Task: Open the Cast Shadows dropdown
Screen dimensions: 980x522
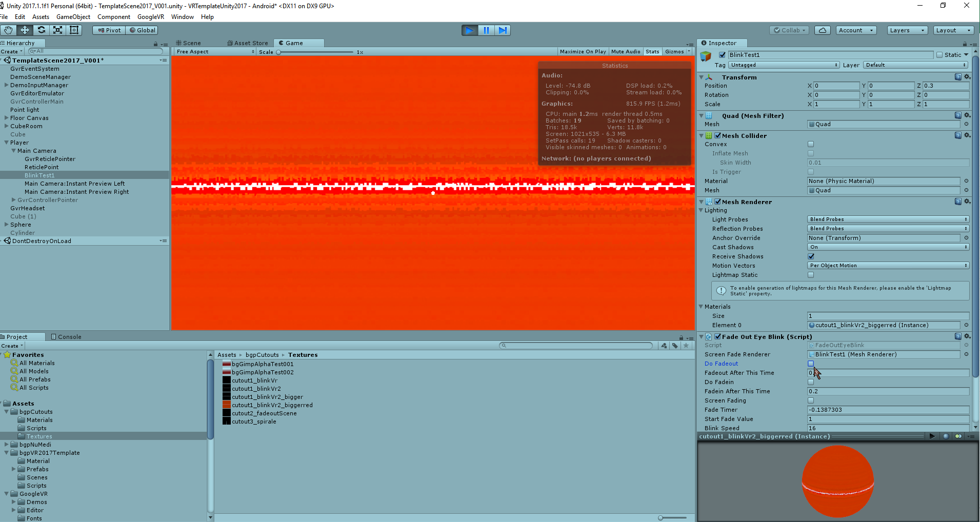Action: tap(888, 247)
